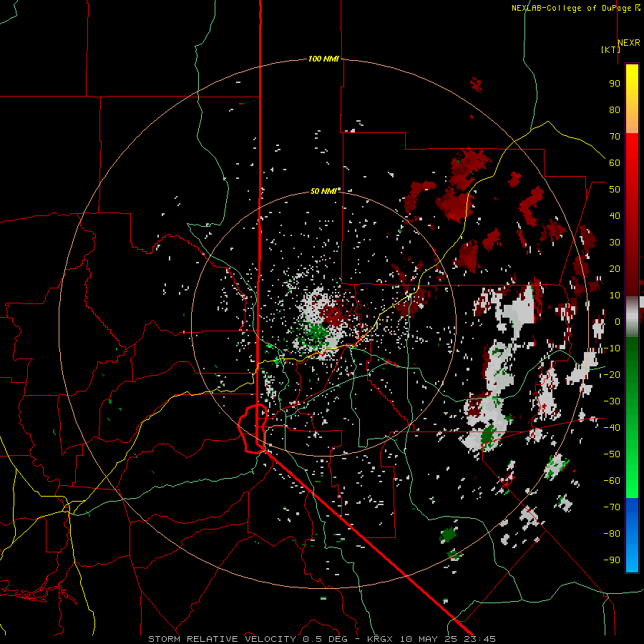This screenshot has height=644, width=644.
Task: Click the 30 value on velocity scale
Action: tap(615, 243)
